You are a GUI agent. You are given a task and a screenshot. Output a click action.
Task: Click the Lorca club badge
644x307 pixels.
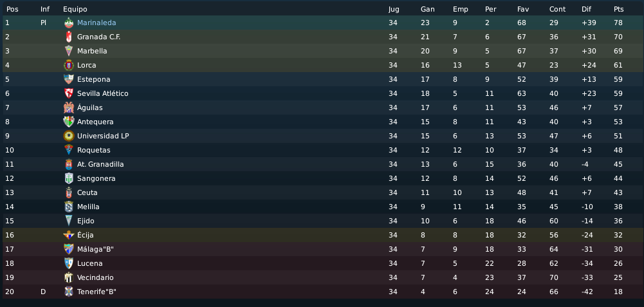pyautogui.click(x=69, y=65)
